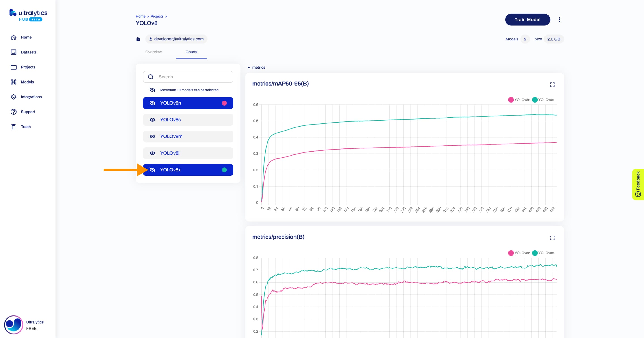Navigate to the Integrations section
The width and height of the screenshot is (644, 338).
click(32, 97)
